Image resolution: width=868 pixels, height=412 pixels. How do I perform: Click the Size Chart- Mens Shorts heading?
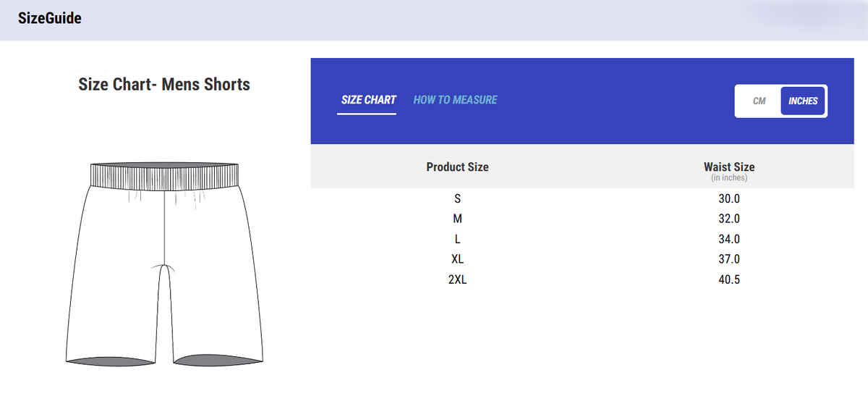pos(164,84)
